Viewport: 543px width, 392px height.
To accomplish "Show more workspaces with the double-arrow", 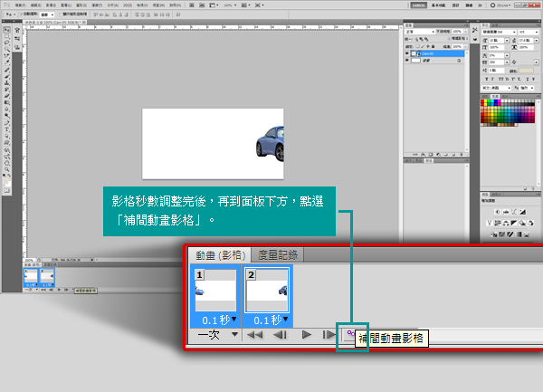I will [480, 5].
